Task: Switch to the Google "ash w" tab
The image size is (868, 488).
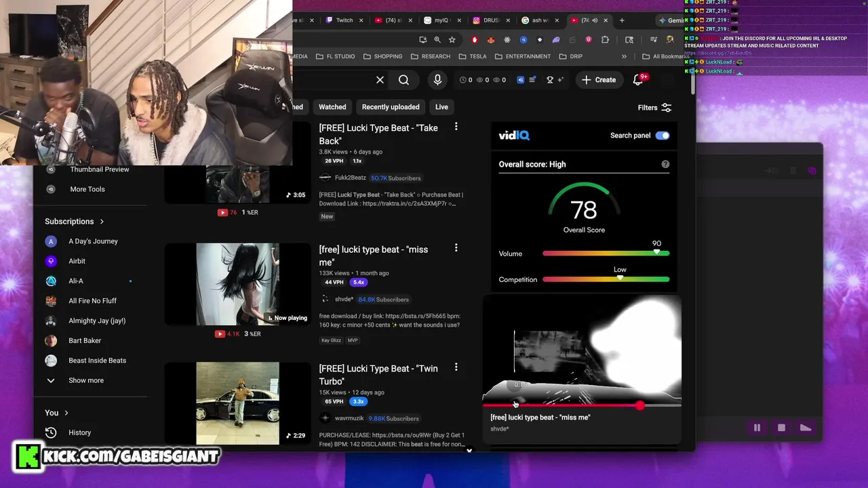Action: [539, 20]
